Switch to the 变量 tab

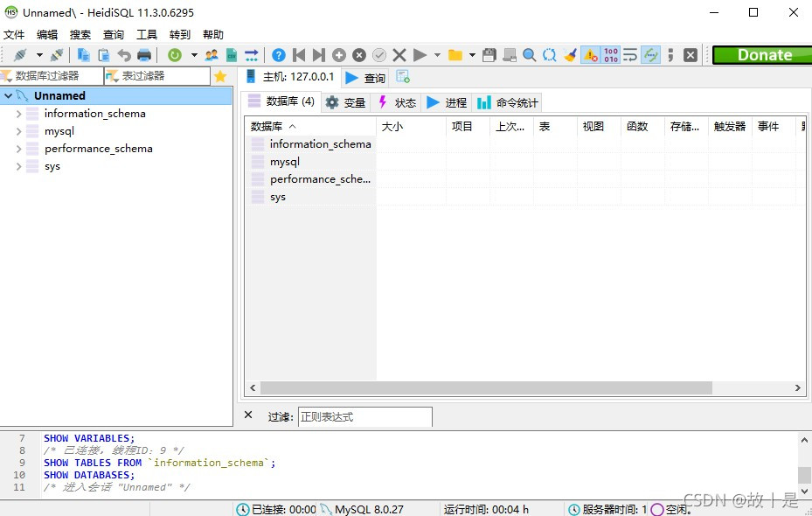(x=346, y=102)
